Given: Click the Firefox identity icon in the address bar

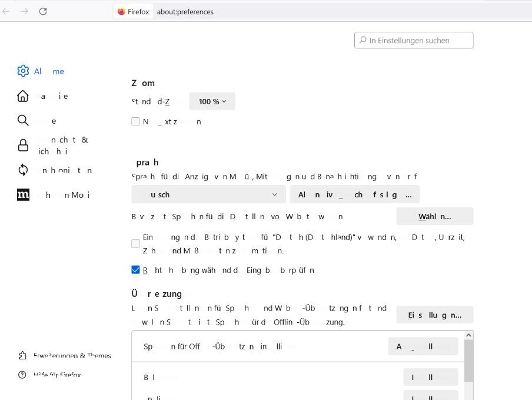Looking at the screenshot, I should point(121,12).
